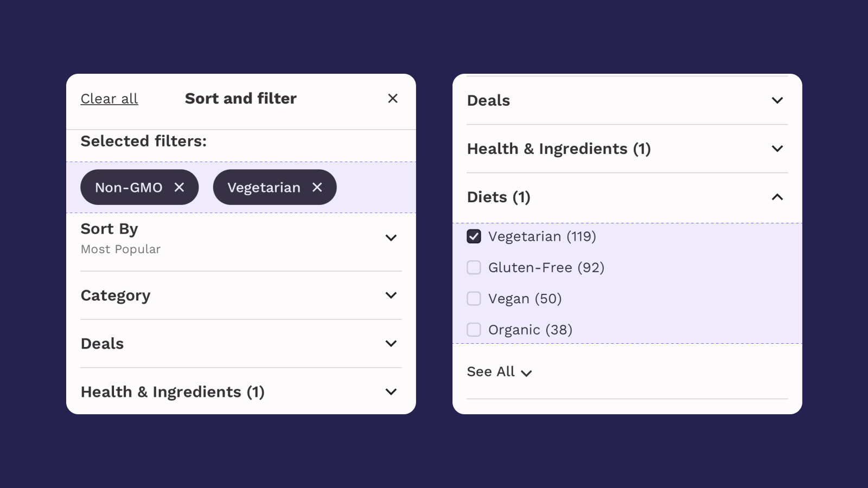Screen dimensions: 868x488
Task: Open the Deals chevron in right panel
Action: coord(777,100)
